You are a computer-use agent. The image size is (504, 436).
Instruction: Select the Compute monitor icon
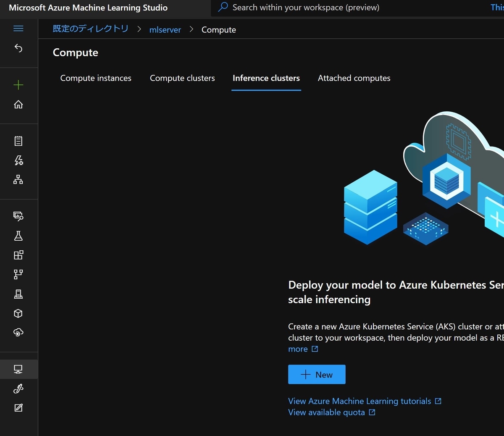pyautogui.click(x=18, y=369)
